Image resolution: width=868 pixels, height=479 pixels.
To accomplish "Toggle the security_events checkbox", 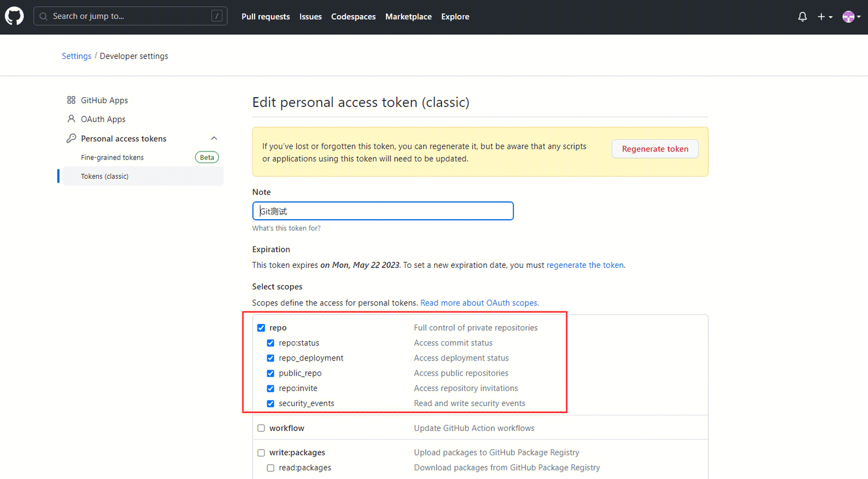I will pyautogui.click(x=270, y=403).
